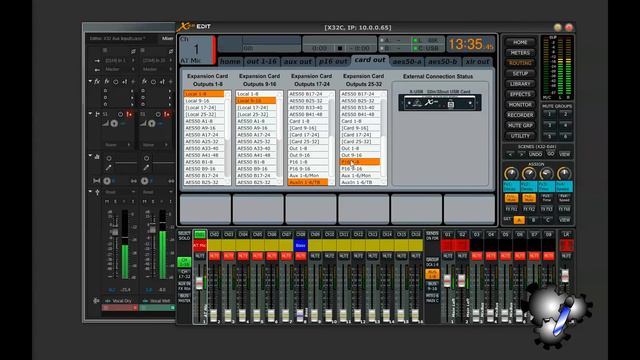The width and height of the screenshot is (640, 360).
Task: Click the X-USB expansion card image
Action: pos(440,103)
